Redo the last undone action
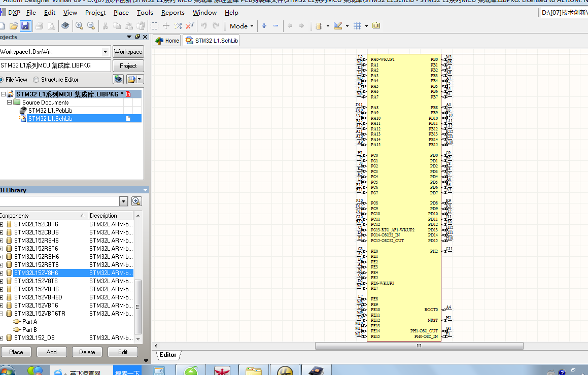This screenshot has height=375, width=588. (216, 26)
